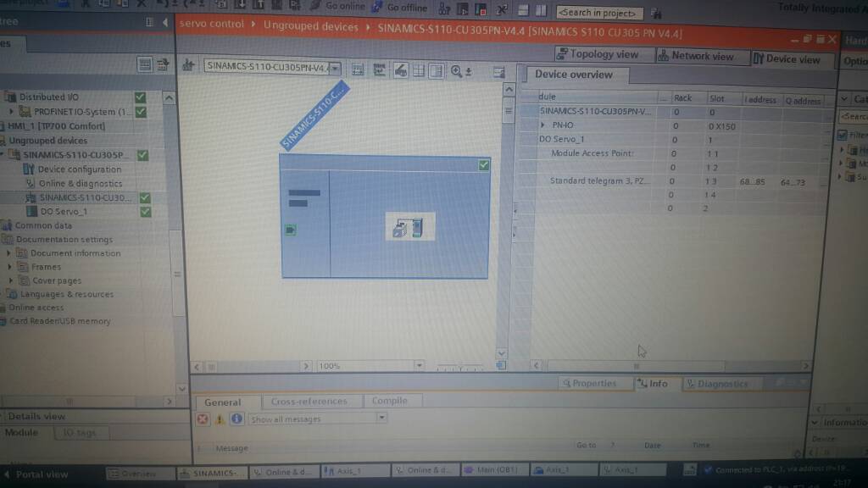Expand the PN-IO row in Device overview

pyautogui.click(x=543, y=125)
